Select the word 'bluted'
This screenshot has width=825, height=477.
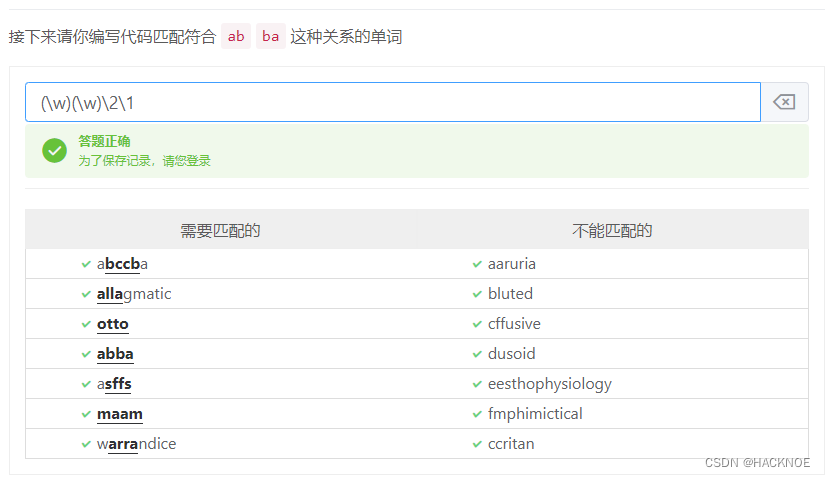(x=510, y=294)
